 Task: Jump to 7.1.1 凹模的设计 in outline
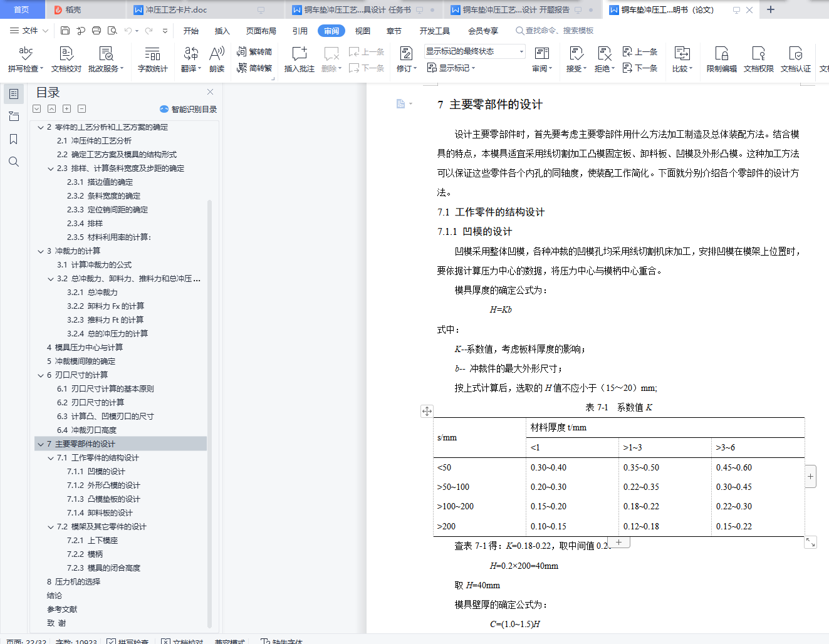coord(96,472)
